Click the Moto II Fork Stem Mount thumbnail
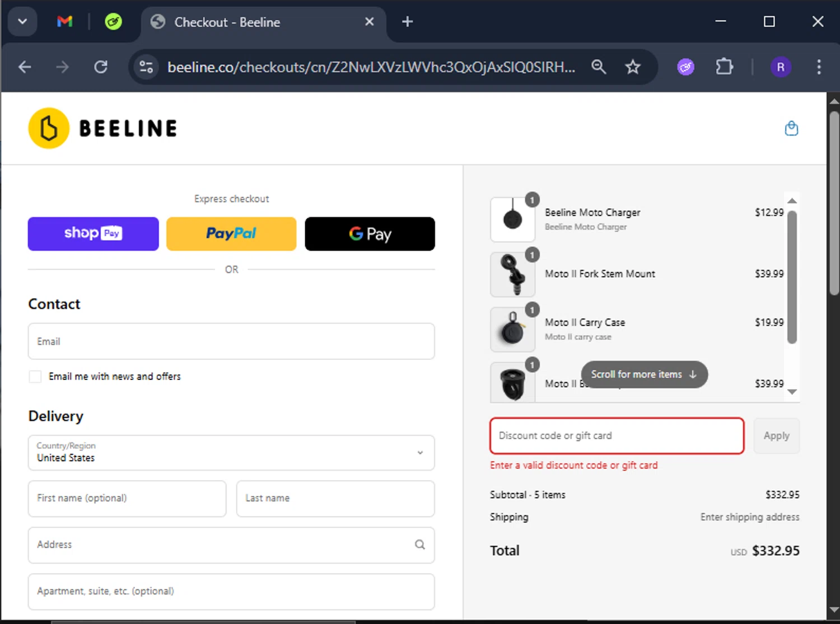Screen dimensions: 840x624 512,274
